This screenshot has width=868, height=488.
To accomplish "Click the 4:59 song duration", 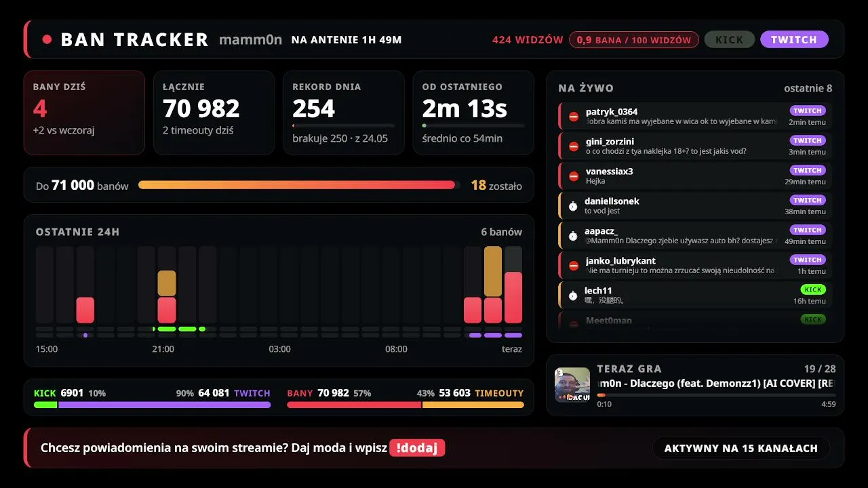I will [828, 404].
